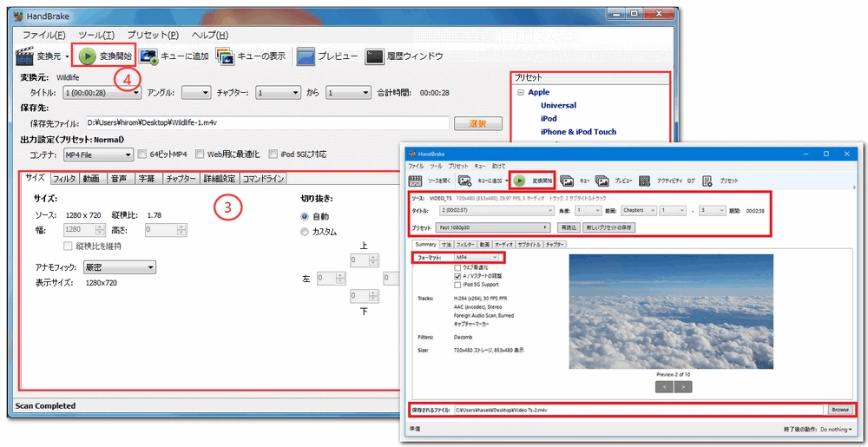Screen dimensions: 868x447
Task: Open the Chapters range dropdown in front window
Action: click(638, 210)
